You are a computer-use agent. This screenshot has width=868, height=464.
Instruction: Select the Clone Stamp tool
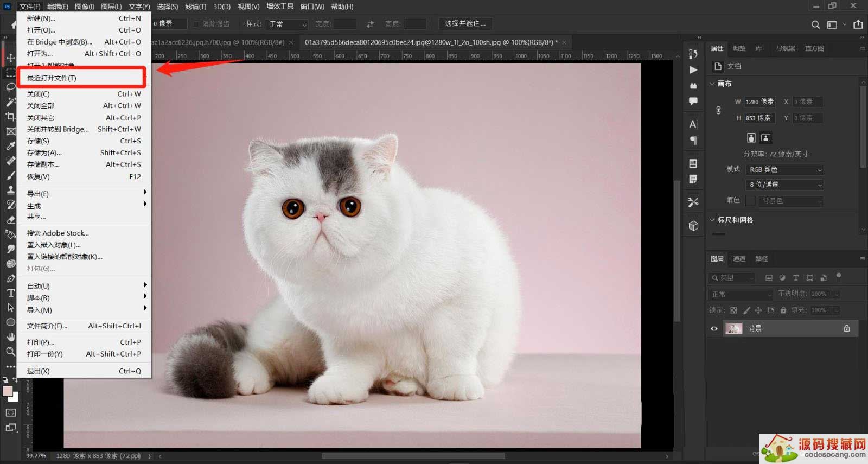click(x=10, y=189)
